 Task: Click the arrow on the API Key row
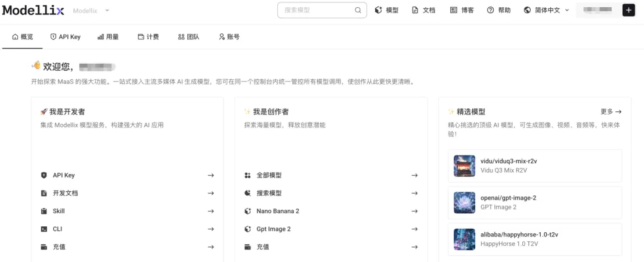click(210, 176)
